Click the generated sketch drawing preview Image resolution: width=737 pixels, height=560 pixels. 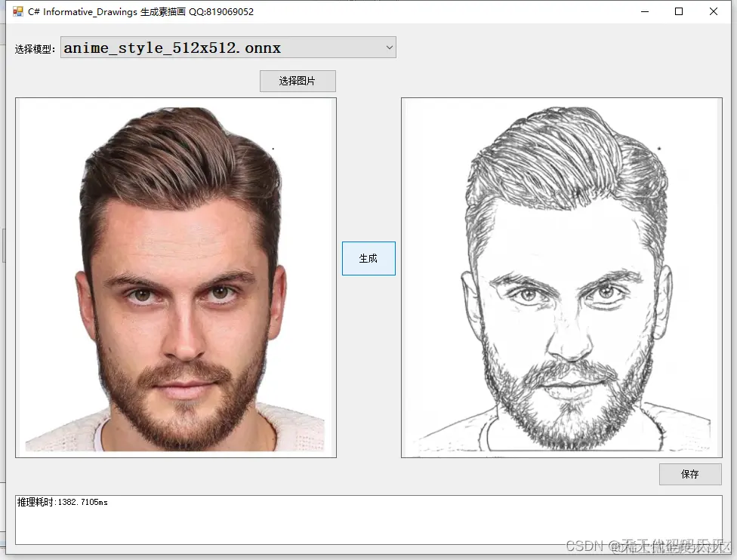(x=562, y=278)
